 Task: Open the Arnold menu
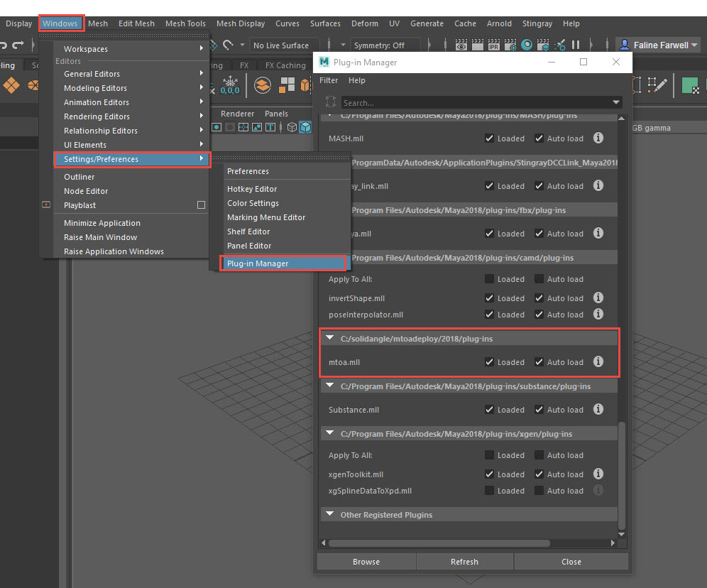499,23
